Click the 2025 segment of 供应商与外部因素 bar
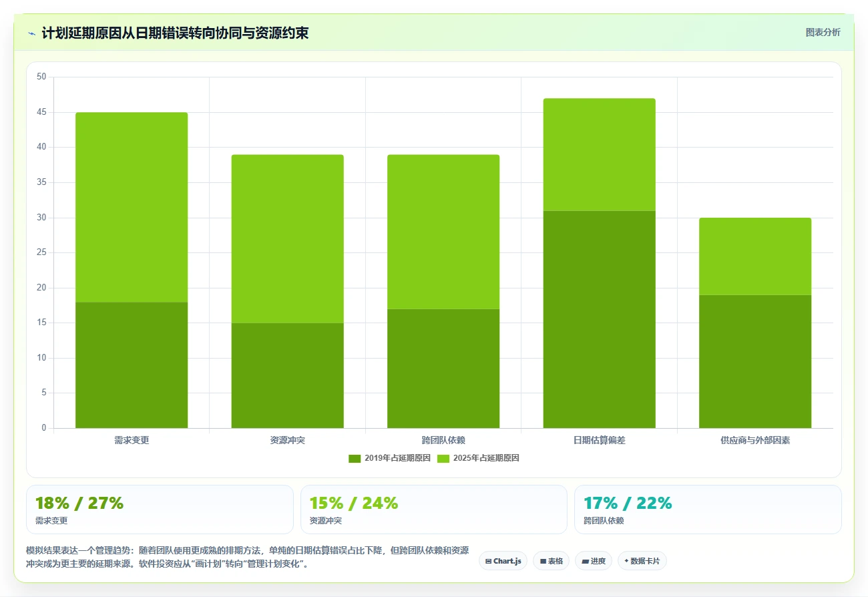The image size is (868, 597). click(755, 256)
